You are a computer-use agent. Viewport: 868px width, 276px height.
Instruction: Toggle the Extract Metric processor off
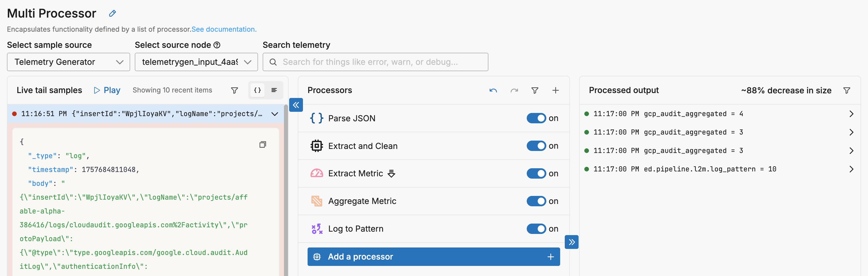coord(536,173)
